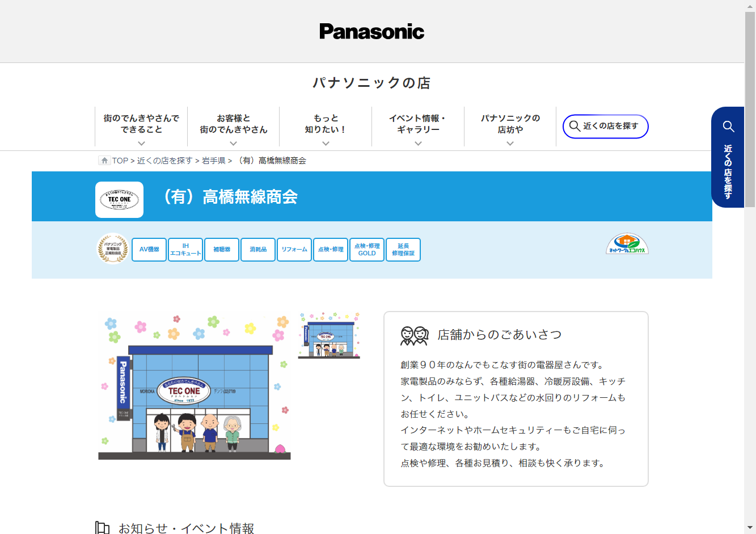
Task: Expand the 街のでんきやさんでできること menu
Action: point(141,127)
